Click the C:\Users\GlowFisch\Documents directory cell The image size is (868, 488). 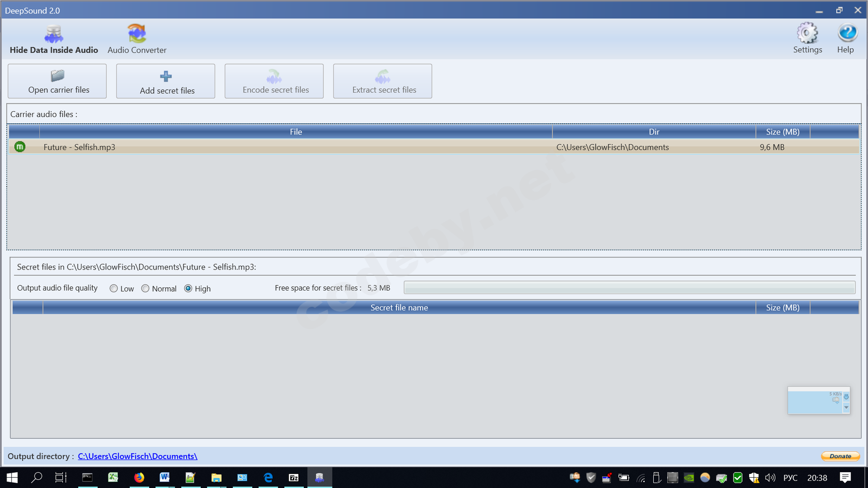pyautogui.click(x=612, y=147)
